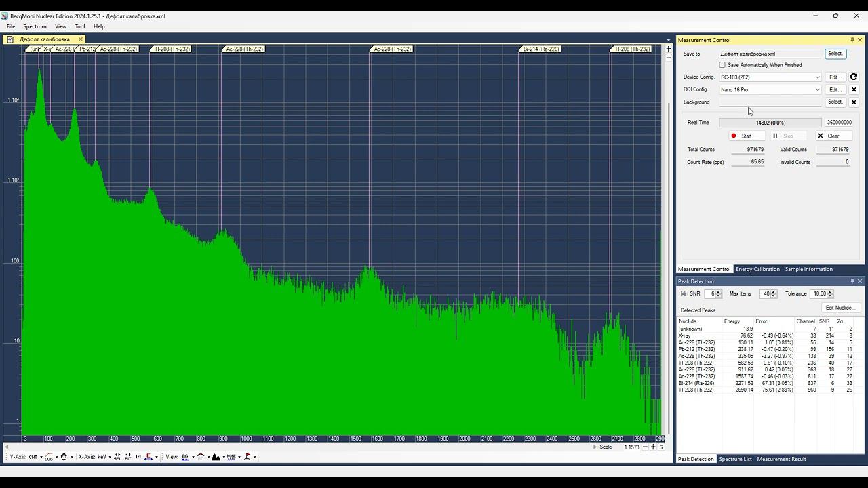Open the Tool menu
This screenshot has width=868, height=488.
[80, 26]
